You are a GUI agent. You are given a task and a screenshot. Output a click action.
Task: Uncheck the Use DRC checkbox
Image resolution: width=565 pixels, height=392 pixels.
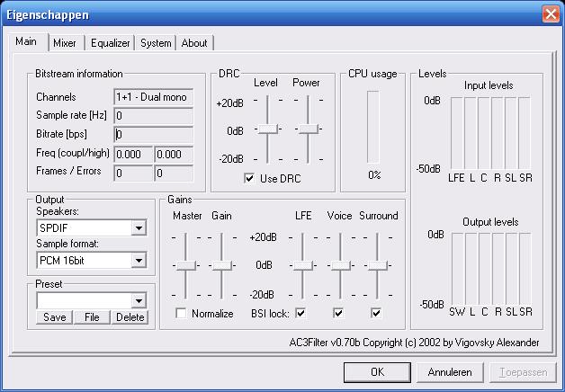point(249,179)
